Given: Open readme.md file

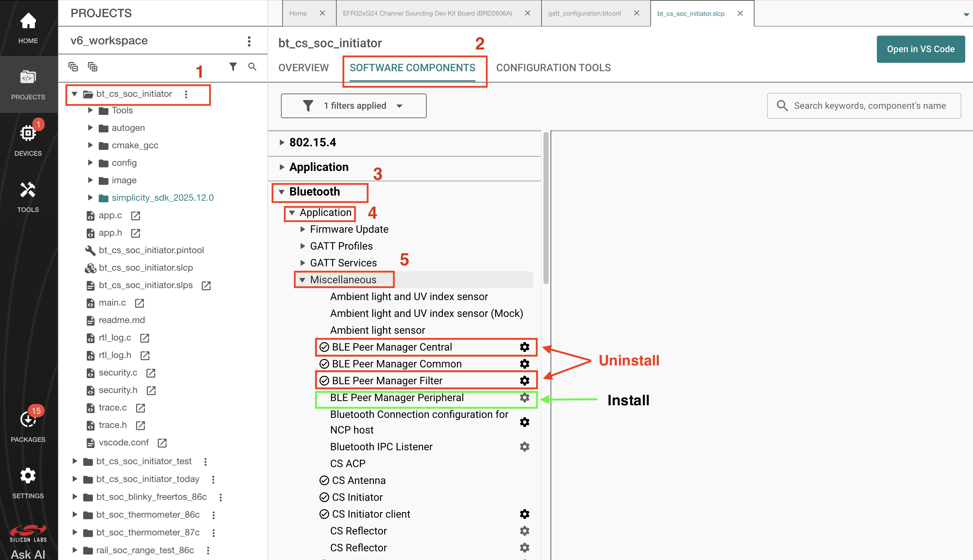Looking at the screenshot, I should tap(121, 320).
